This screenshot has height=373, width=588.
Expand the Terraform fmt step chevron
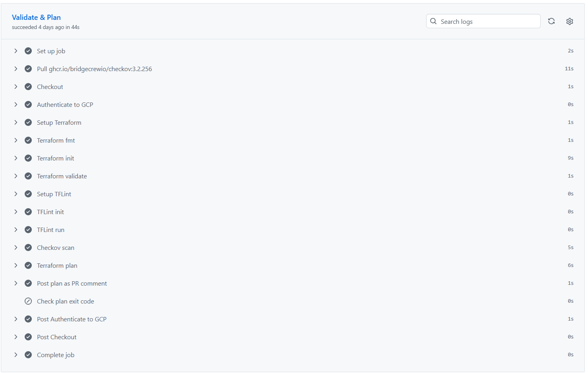tap(16, 140)
